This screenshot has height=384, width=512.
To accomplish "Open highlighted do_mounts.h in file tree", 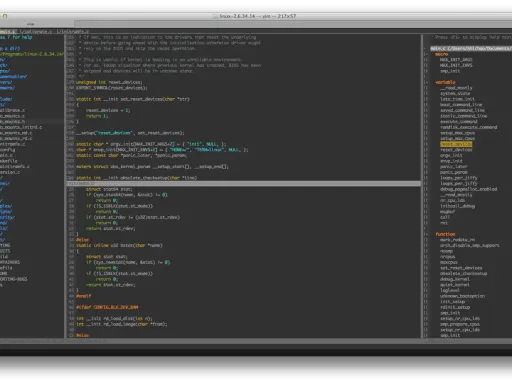I will tap(13, 121).
